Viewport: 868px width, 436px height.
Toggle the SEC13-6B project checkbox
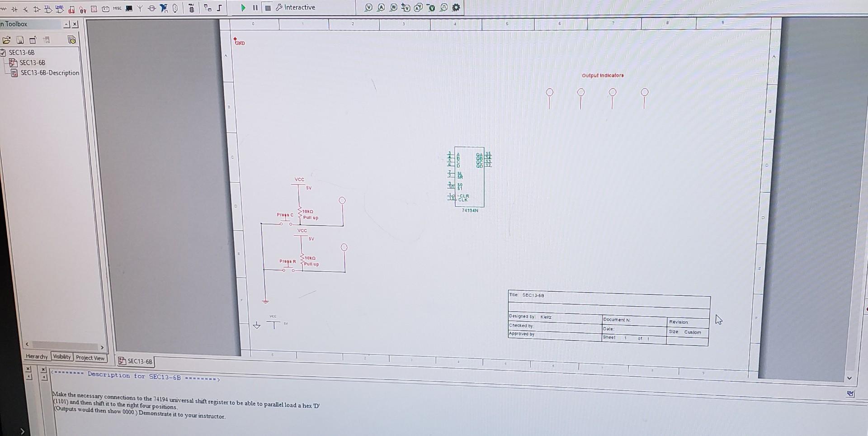tap(4, 52)
